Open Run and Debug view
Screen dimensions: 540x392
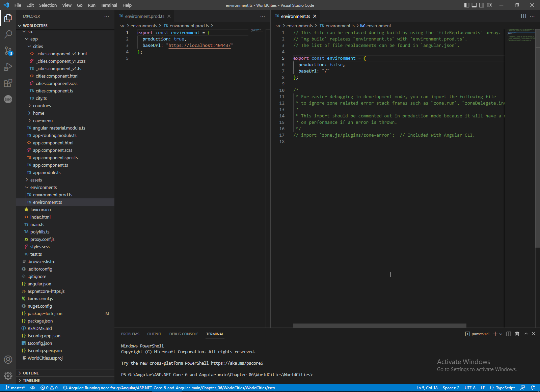click(8, 67)
